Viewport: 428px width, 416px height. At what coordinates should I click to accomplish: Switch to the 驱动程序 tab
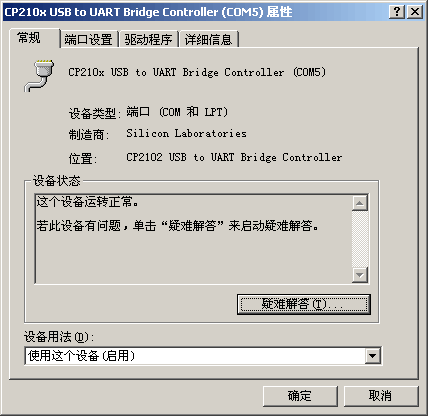149,40
